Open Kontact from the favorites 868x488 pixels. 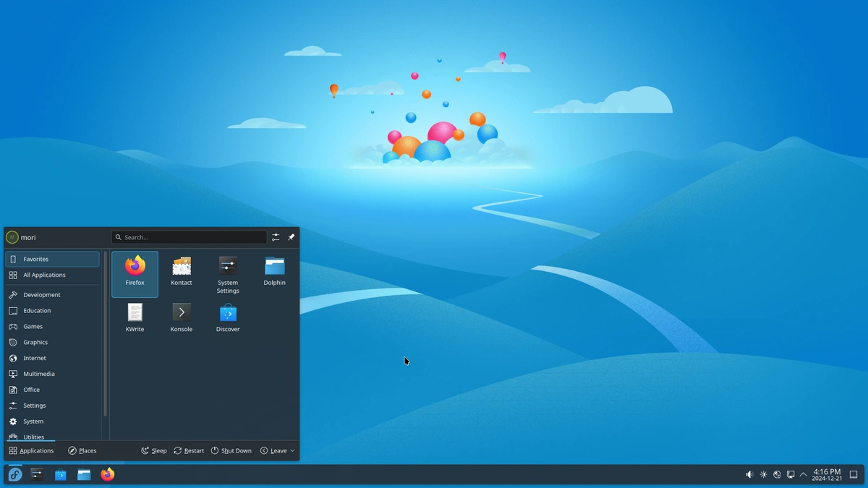181,273
